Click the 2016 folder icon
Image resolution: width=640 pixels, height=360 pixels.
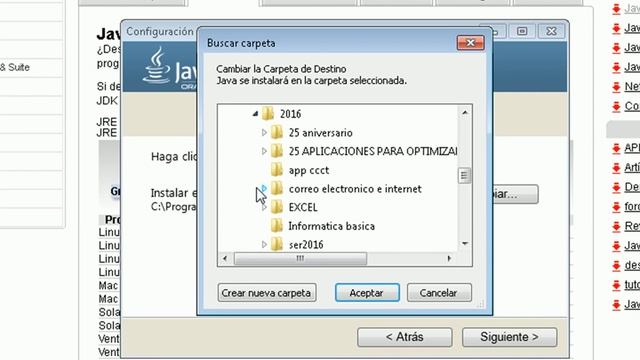click(x=268, y=113)
